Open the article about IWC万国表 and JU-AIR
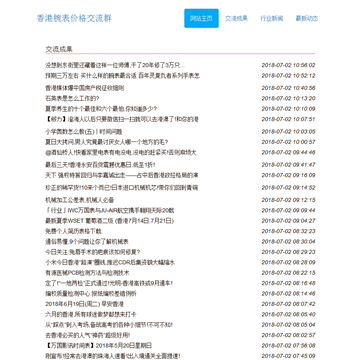360x360 pixels. pyautogui.click(x=110, y=210)
